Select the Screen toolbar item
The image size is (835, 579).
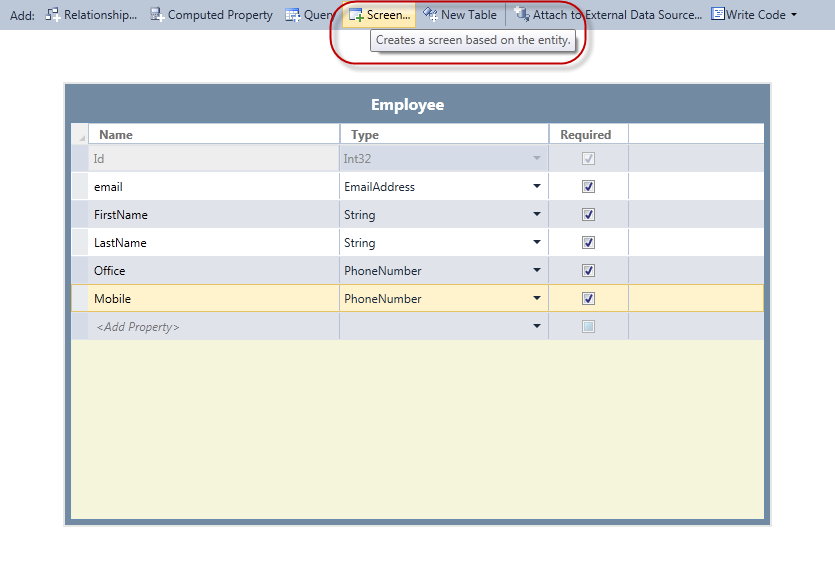point(378,14)
